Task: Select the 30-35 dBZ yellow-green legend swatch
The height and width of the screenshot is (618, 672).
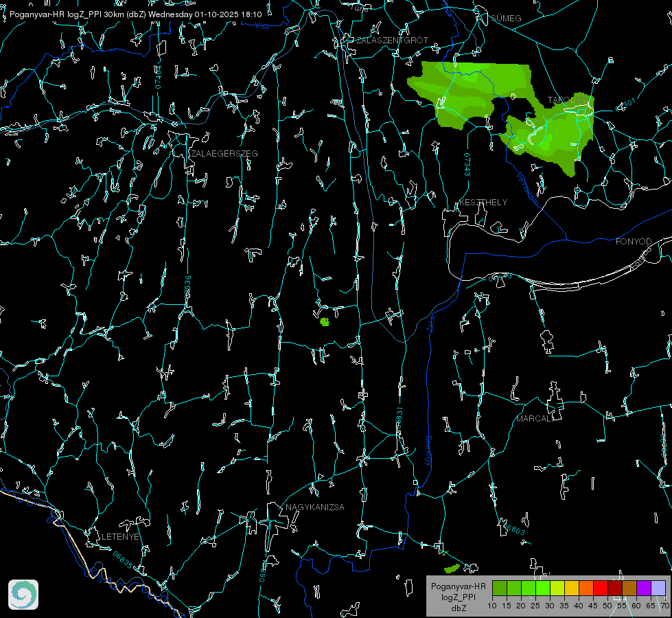Action: [x=557, y=588]
